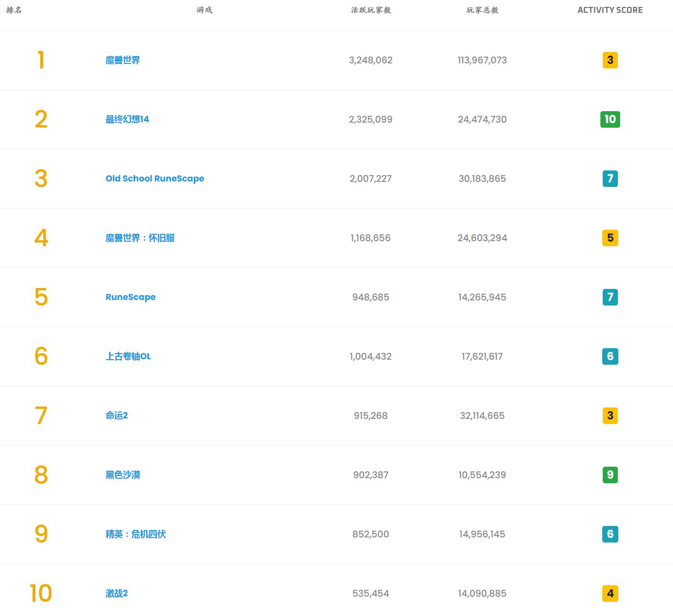
Task: Sort by the 玩家总数 column header
Action: pos(481,10)
